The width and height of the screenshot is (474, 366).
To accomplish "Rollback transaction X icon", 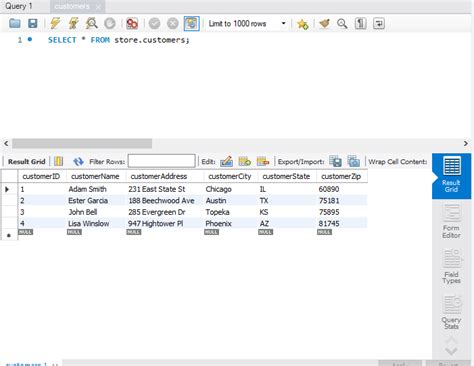I will click(173, 23).
